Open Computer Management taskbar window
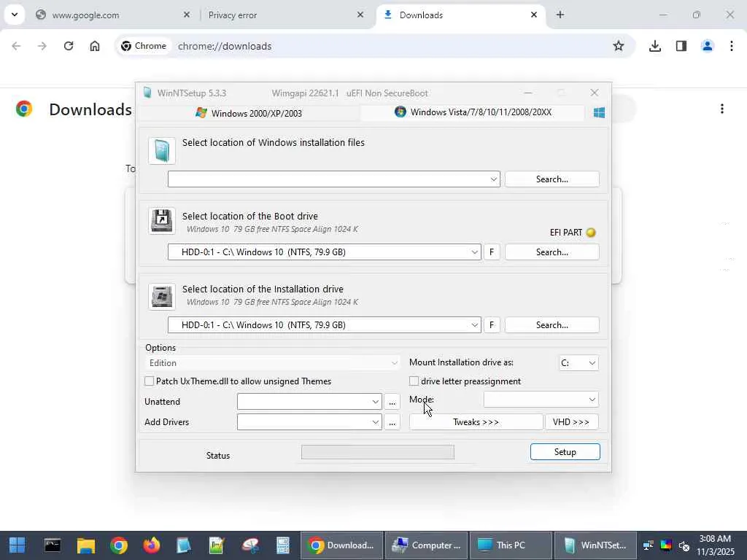The height and width of the screenshot is (560, 747). click(426, 545)
